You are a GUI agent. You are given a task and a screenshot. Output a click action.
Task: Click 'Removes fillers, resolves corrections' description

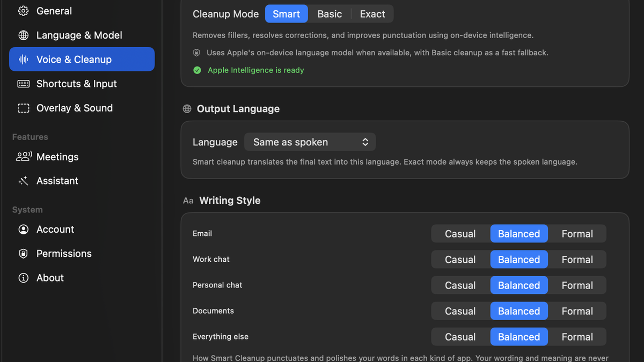[363, 35]
